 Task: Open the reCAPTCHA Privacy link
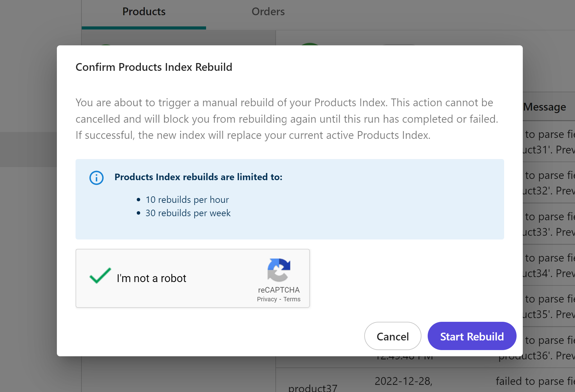(267, 299)
